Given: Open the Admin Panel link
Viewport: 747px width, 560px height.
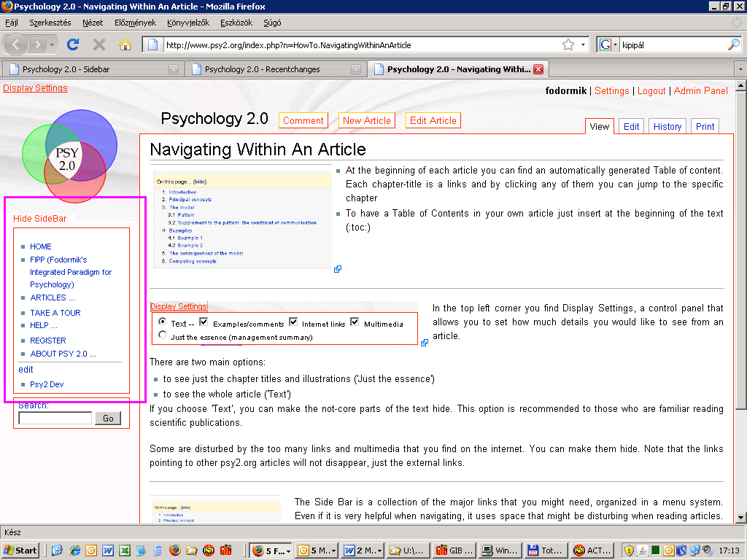Looking at the screenshot, I should pos(701,90).
